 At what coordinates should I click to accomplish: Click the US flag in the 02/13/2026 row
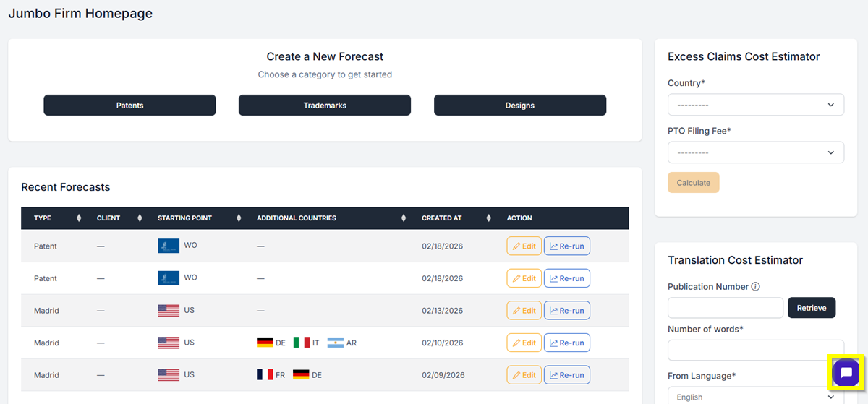(x=169, y=311)
